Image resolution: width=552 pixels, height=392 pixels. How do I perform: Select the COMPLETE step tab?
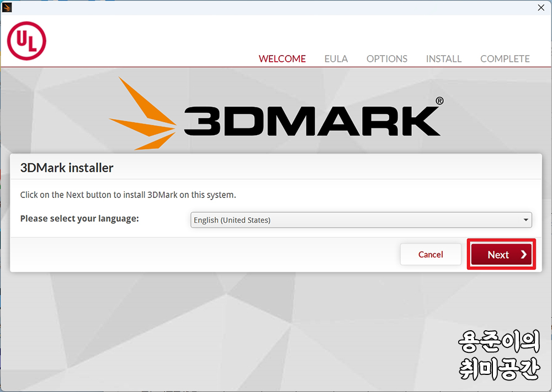pos(505,58)
